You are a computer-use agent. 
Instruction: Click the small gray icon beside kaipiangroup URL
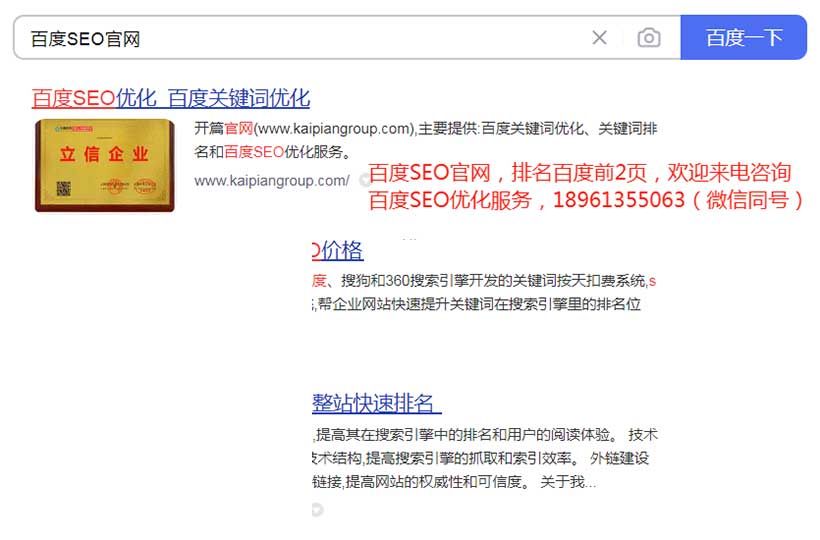pos(364,181)
